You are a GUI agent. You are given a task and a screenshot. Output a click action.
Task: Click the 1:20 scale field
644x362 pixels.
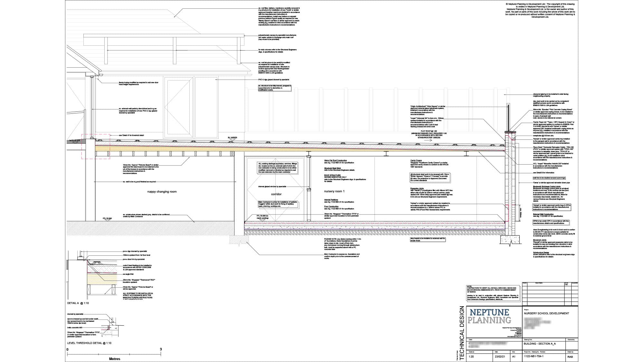[x=471, y=357]
